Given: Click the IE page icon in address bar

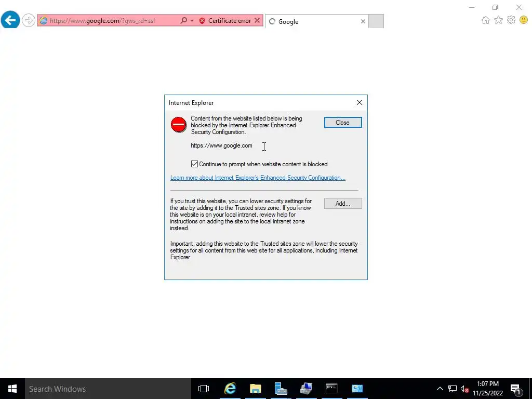Looking at the screenshot, I should coord(43,21).
